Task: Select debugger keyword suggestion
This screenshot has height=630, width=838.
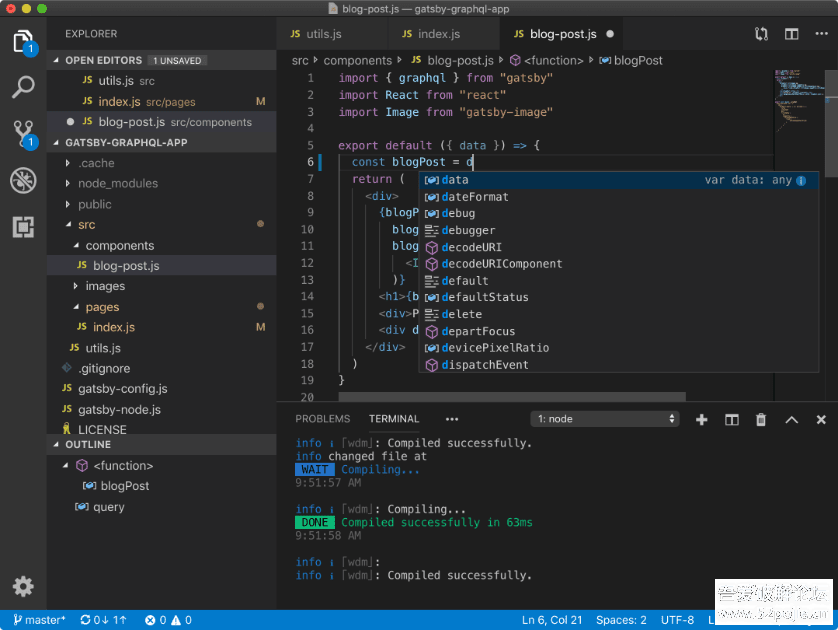Action: 618,230
